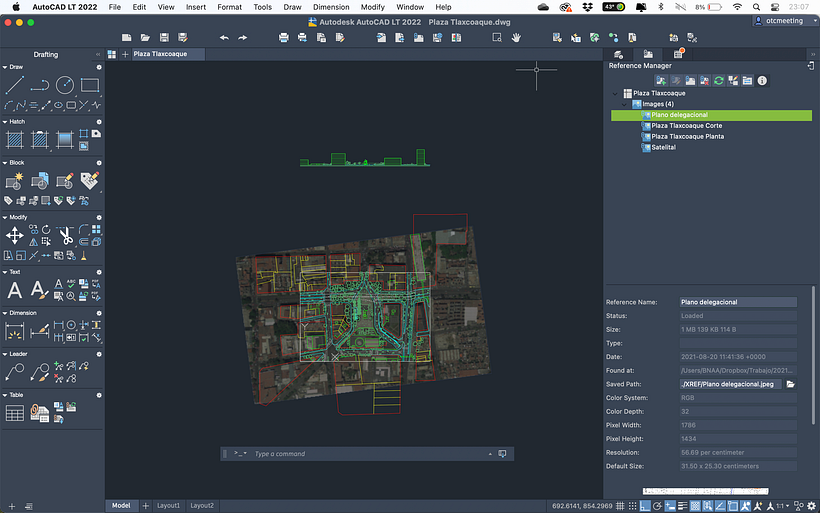Viewport: 820px width, 513px height.
Task: Select the Array tool in Modify panel
Action: 96,230
